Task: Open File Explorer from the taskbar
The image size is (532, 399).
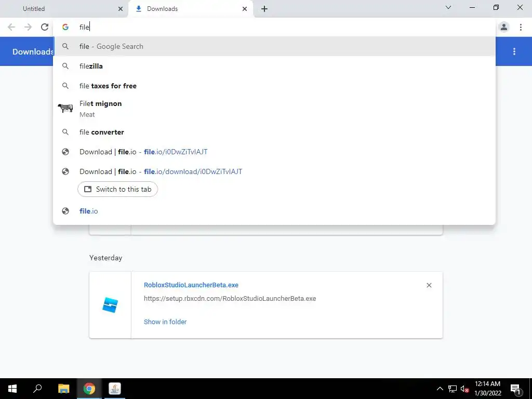Action: pyautogui.click(x=63, y=389)
